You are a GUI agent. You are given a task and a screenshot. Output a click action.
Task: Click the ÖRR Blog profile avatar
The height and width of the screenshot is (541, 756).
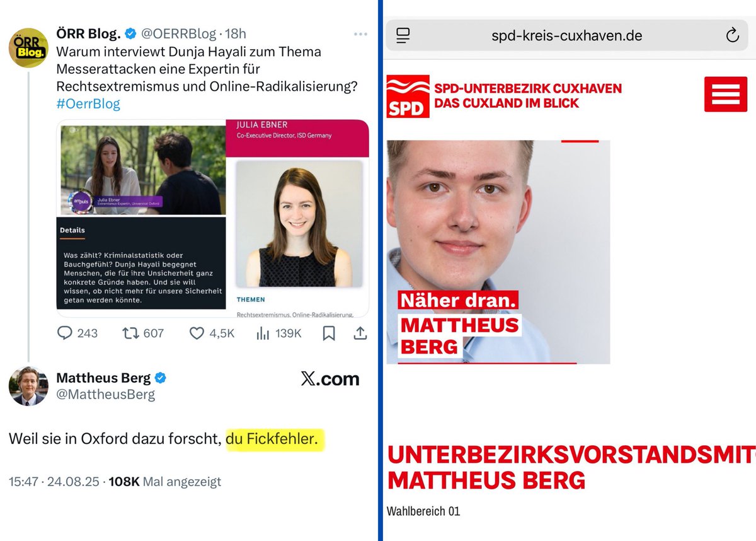pos(28,47)
